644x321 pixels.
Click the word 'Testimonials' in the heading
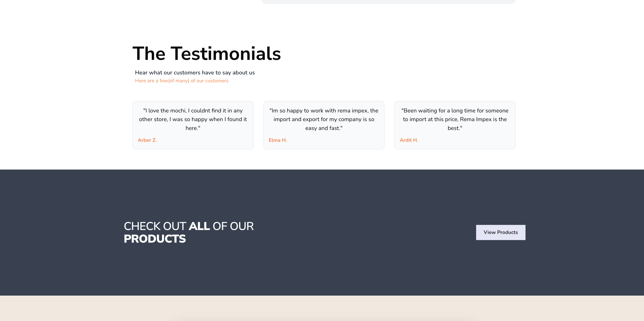(226, 54)
